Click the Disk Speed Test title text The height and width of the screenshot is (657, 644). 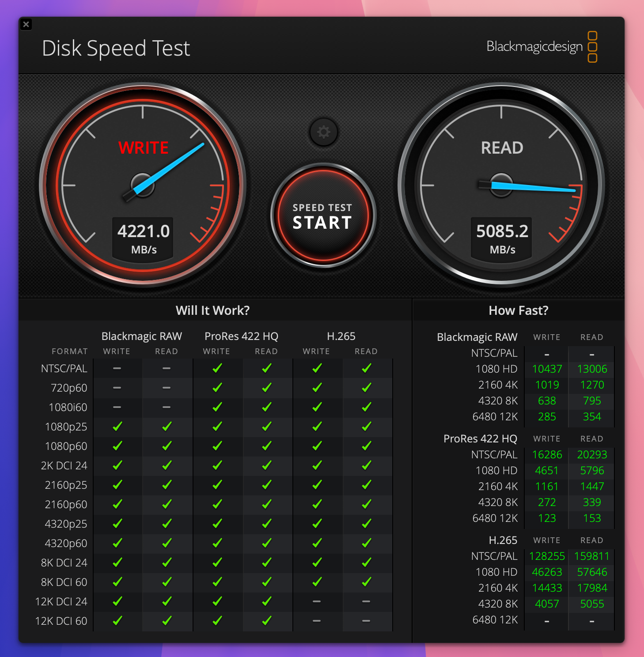pyautogui.click(x=116, y=48)
